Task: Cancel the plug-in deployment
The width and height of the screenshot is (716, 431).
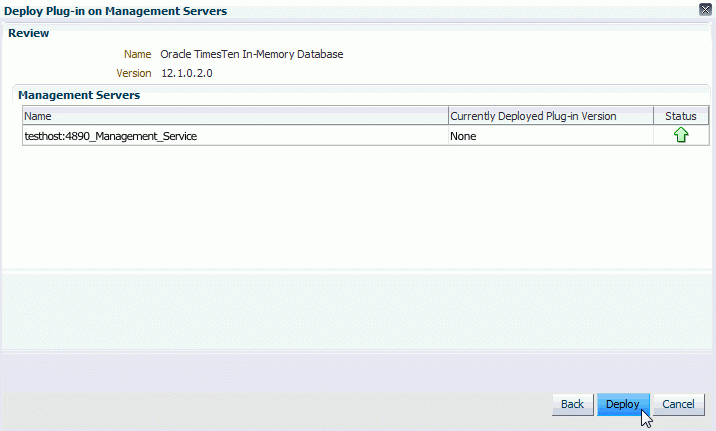Action: coord(679,405)
